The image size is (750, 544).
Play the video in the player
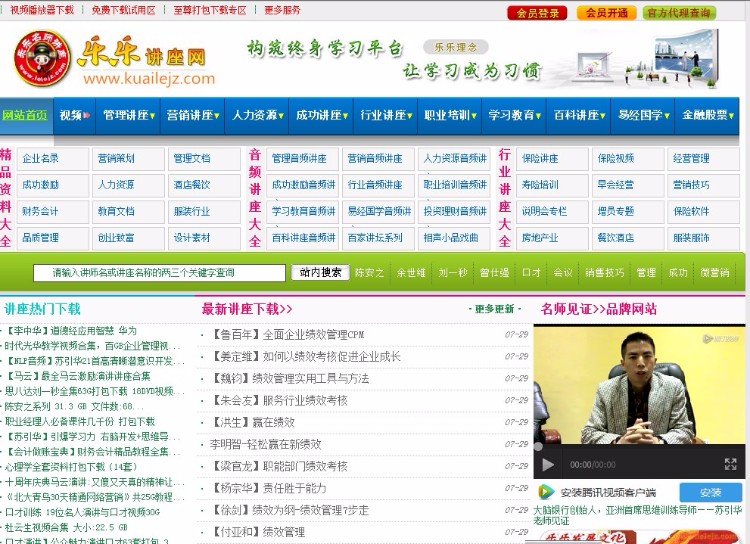pyautogui.click(x=548, y=465)
